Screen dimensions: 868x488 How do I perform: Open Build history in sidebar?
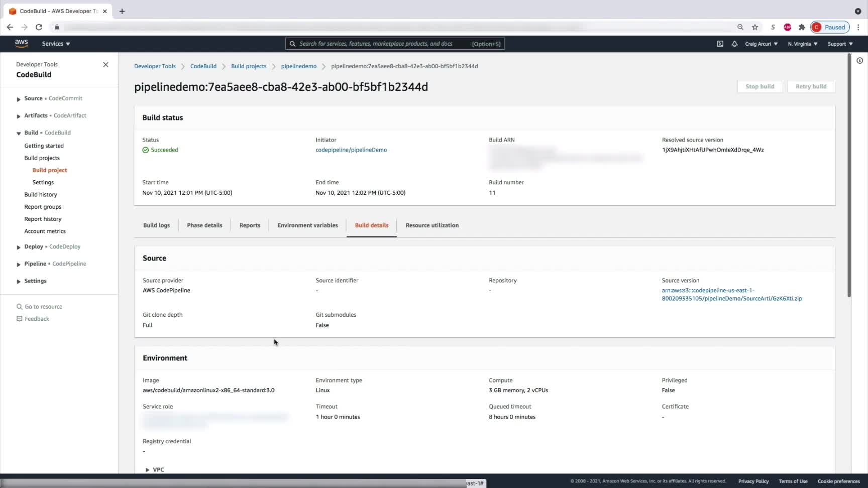[41, 194]
